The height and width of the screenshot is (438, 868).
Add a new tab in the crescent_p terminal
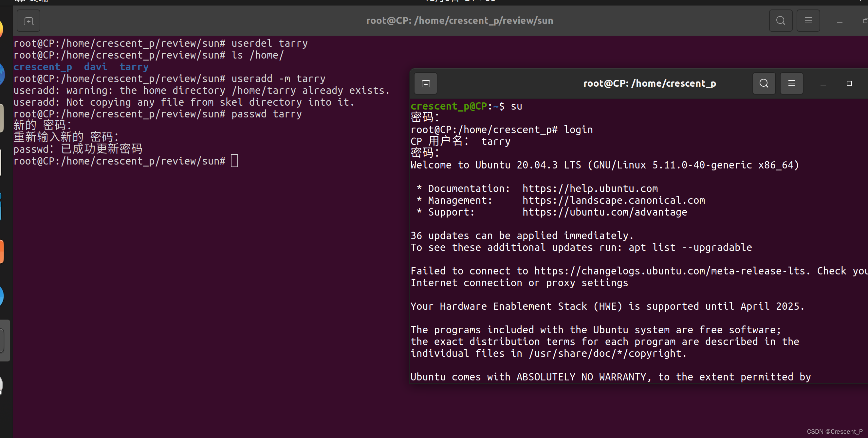[x=426, y=83]
